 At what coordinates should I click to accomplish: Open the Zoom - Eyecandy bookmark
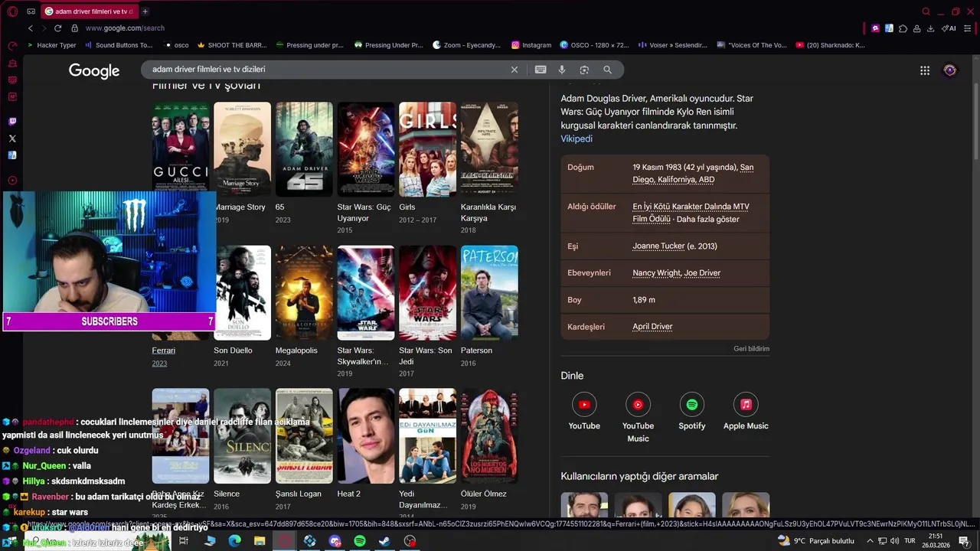tap(466, 45)
